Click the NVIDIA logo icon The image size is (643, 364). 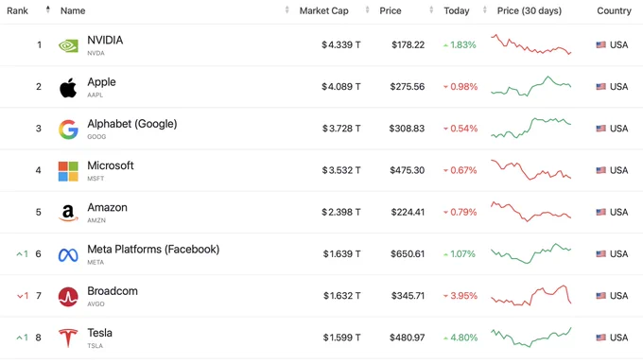68,45
